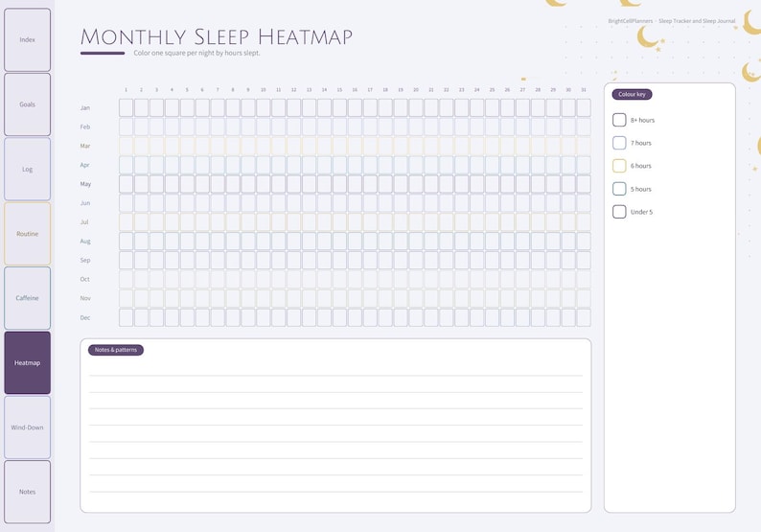This screenshot has height=532, width=761.
Task: Fill the Sep square for day 30
Action: coord(568,260)
